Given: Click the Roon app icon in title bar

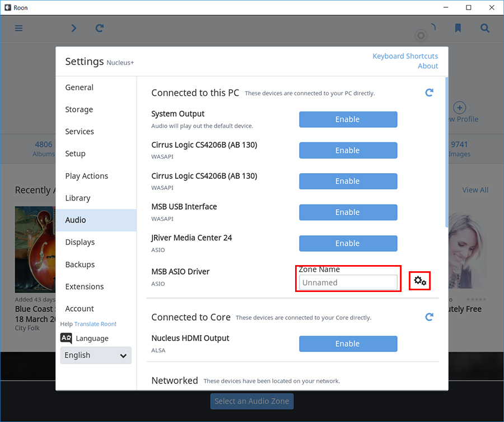Looking at the screenshot, I should pos(8,7).
